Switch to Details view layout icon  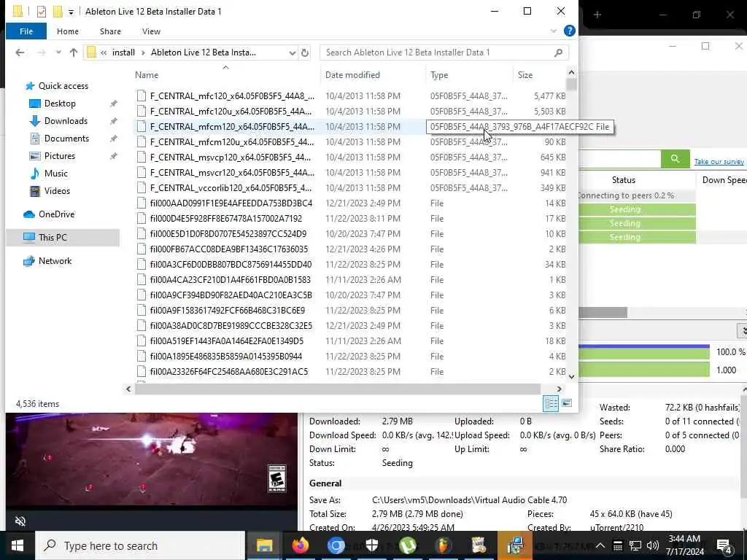click(551, 403)
